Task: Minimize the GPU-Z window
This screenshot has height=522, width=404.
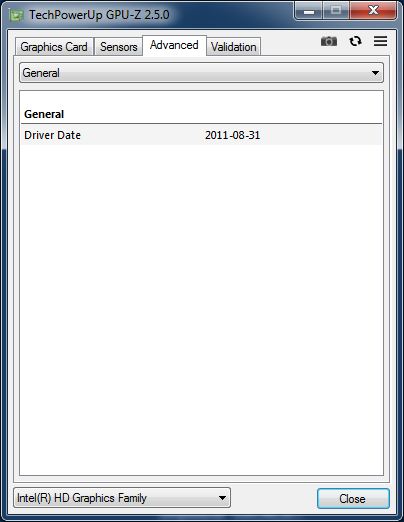Action: tap(309, 11)
